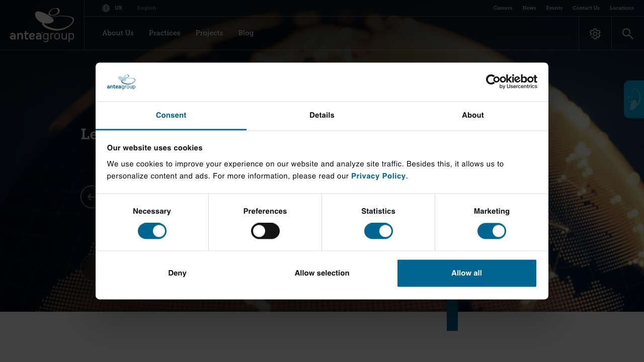Open the settings gear icon
The image size is (644, 362).
tap(595, 34)
